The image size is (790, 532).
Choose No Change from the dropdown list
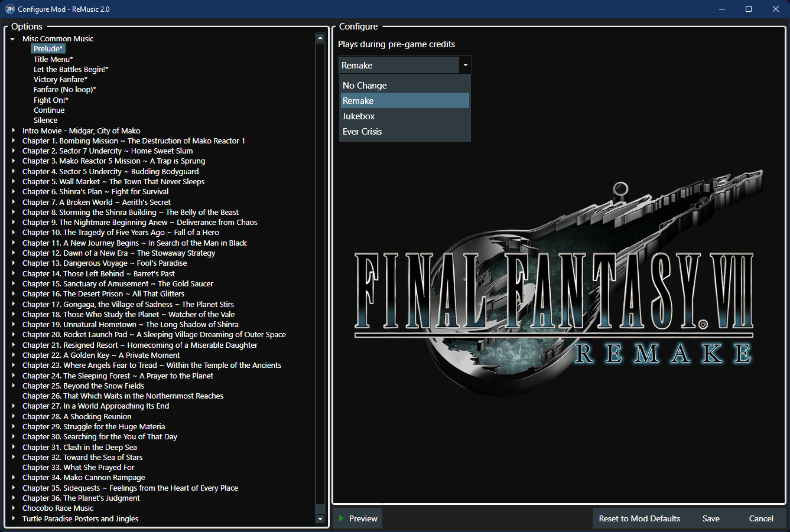(x=405, y=85)
